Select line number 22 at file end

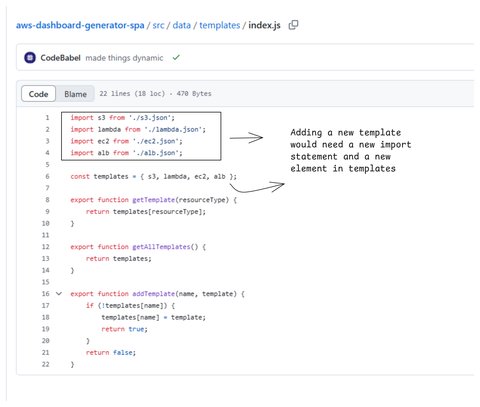pyautogui.click(x=46, y=364)
